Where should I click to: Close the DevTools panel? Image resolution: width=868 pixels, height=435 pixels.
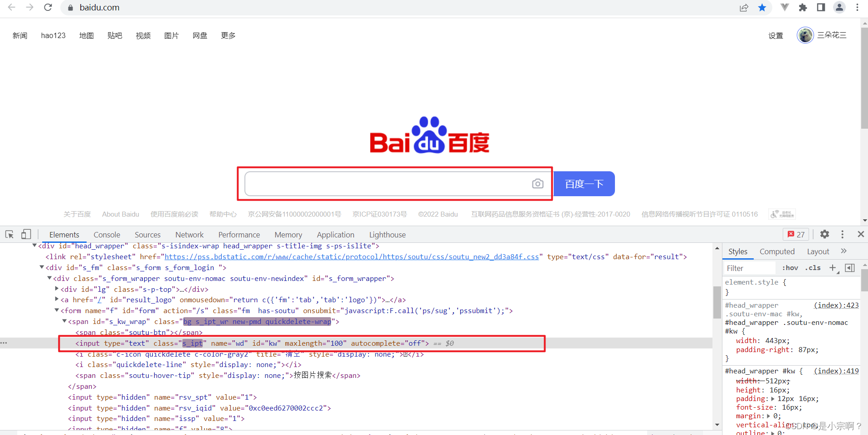click(861, 234)
